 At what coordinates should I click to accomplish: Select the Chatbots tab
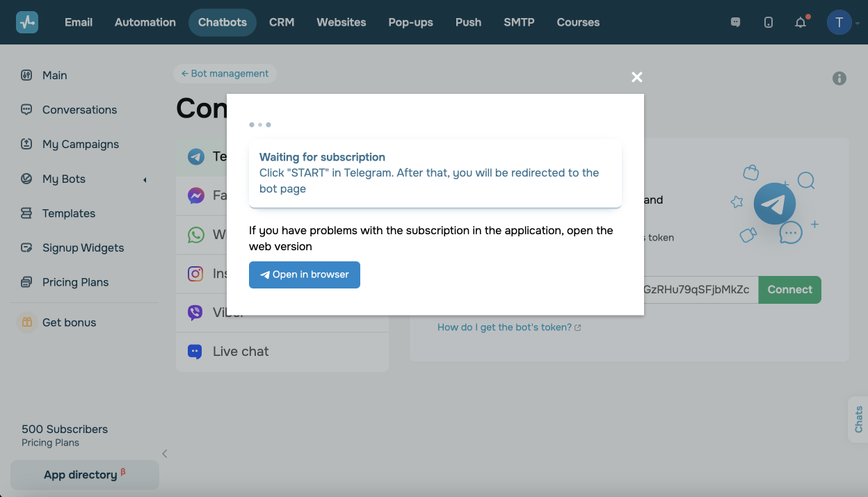(x=223, y=22)
